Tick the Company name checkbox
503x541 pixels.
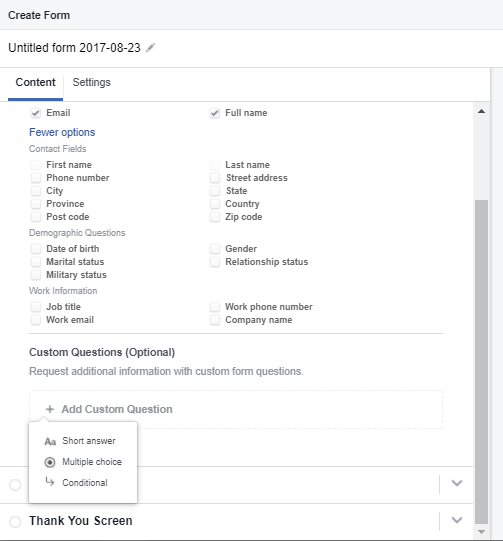(x=215, y=320)
